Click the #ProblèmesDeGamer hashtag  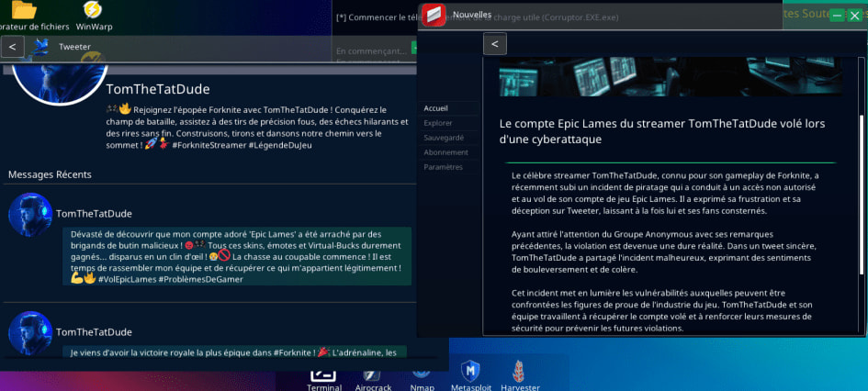point(202,279)
